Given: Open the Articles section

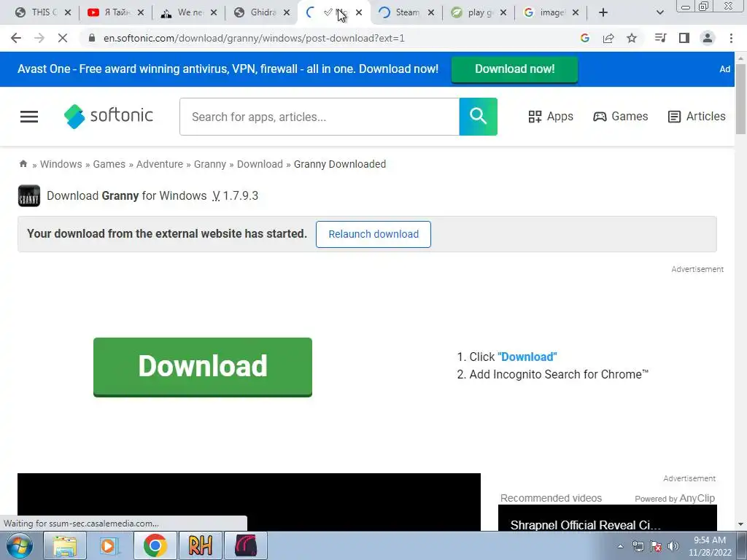Looking at the screenshot, I should [697, 116].
